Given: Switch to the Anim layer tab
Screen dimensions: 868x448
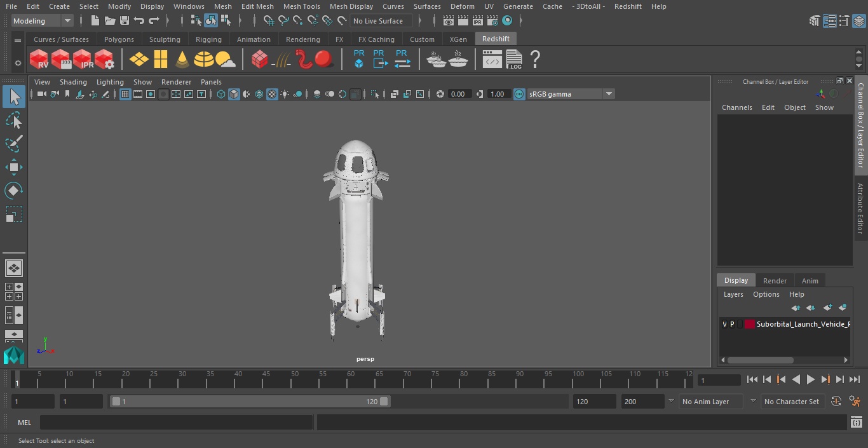Looking at the screenshot, I should (810, 281).
